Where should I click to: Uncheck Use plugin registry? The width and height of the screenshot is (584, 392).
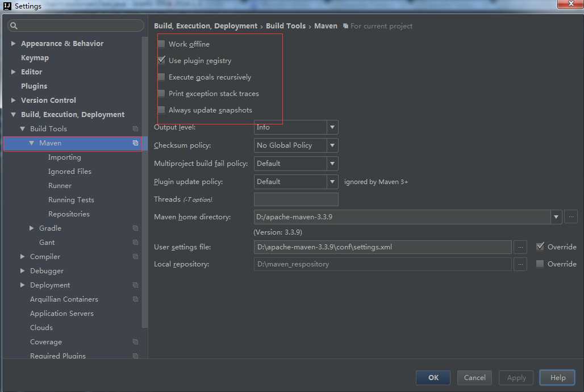click(161, 60)
